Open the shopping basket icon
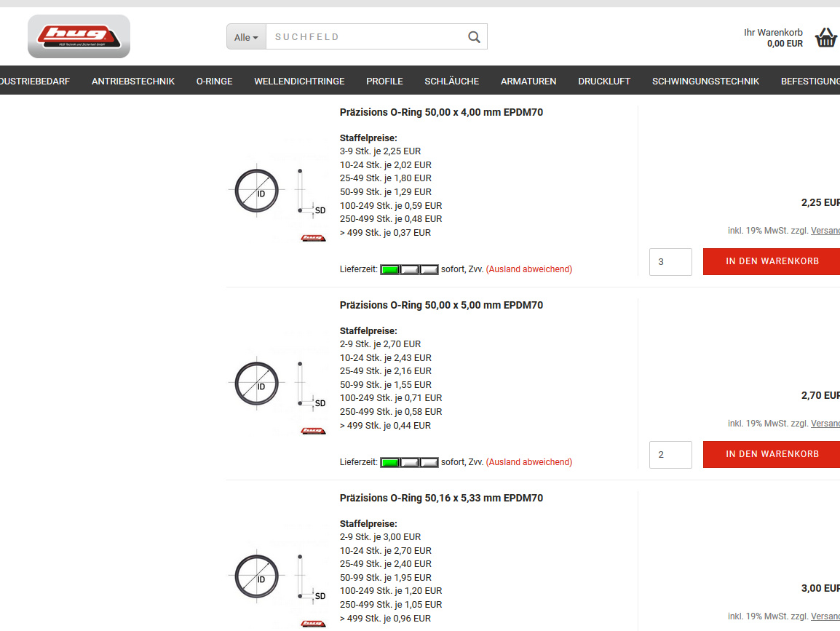The height and width of the screenshot is (631, 840). 825,38
